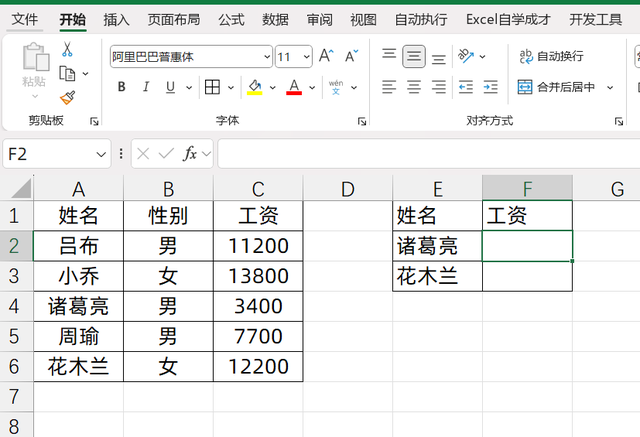This screenshot has height=437, width=640.
Task: Open font 字体 dialog launcher
Action: 362,121
